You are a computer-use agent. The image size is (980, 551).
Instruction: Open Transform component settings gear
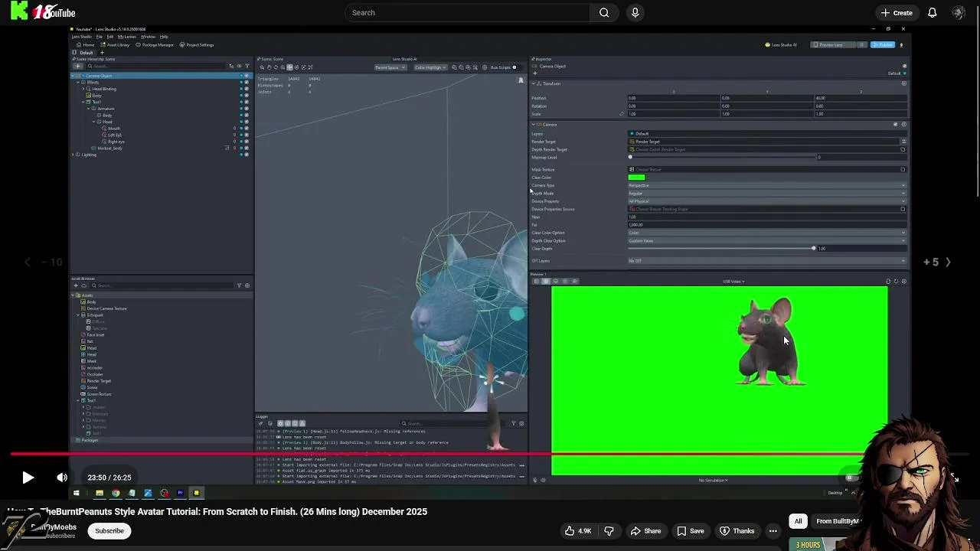click(903, 83)
